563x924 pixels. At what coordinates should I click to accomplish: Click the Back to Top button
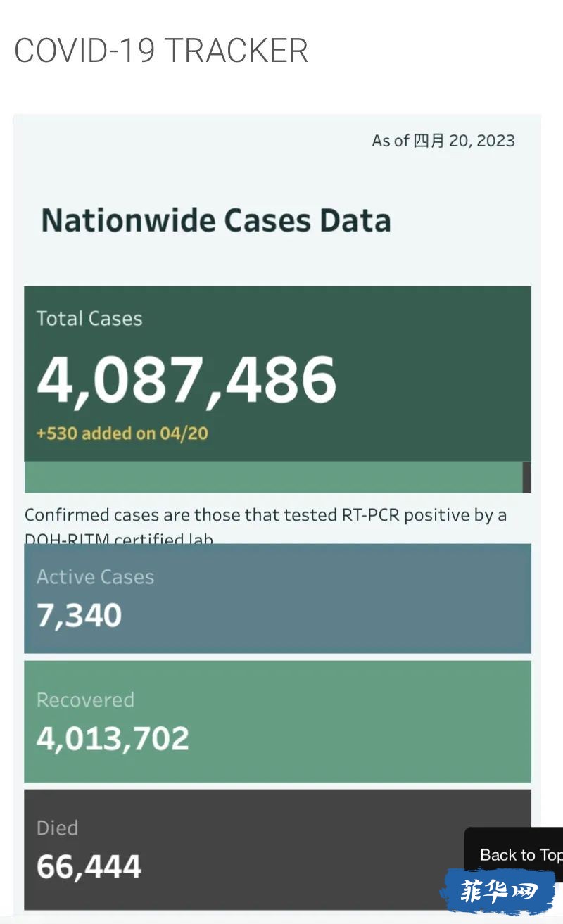(x=514, y=854)
